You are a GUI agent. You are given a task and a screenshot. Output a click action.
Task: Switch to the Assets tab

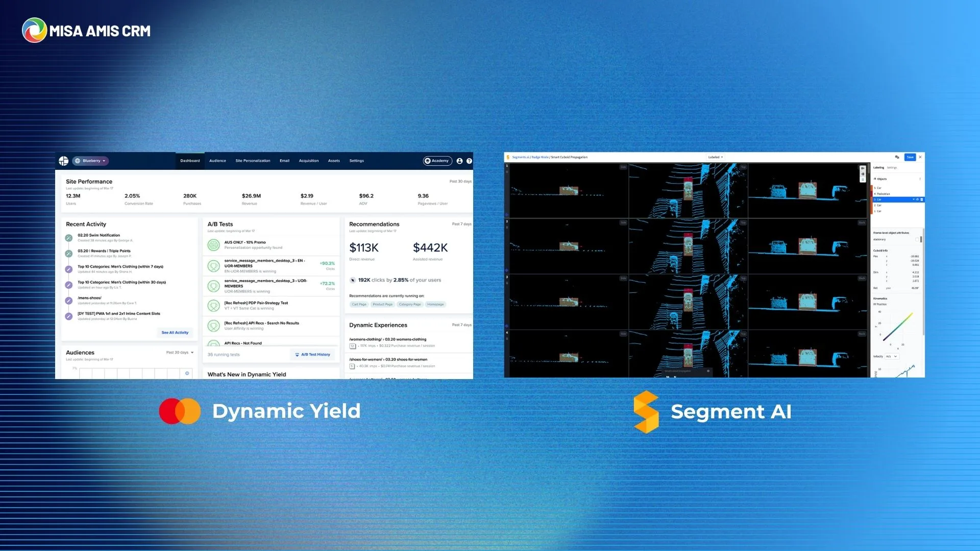pos(334,161)
